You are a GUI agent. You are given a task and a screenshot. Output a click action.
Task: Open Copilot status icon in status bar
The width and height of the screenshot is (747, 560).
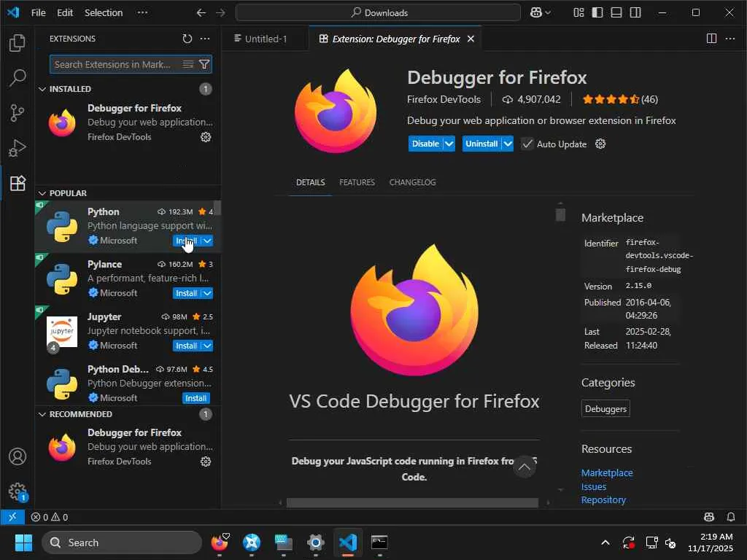point(709,517)
